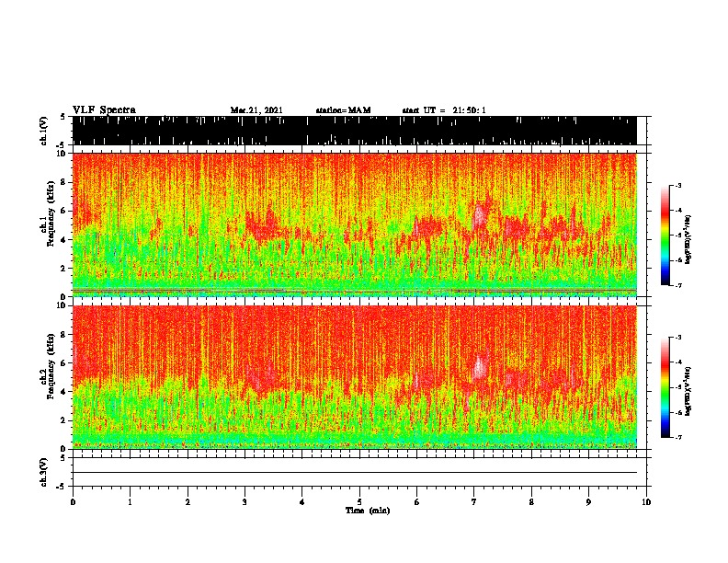Click the ch.2 spectrogram plot area

click(355, 377)
